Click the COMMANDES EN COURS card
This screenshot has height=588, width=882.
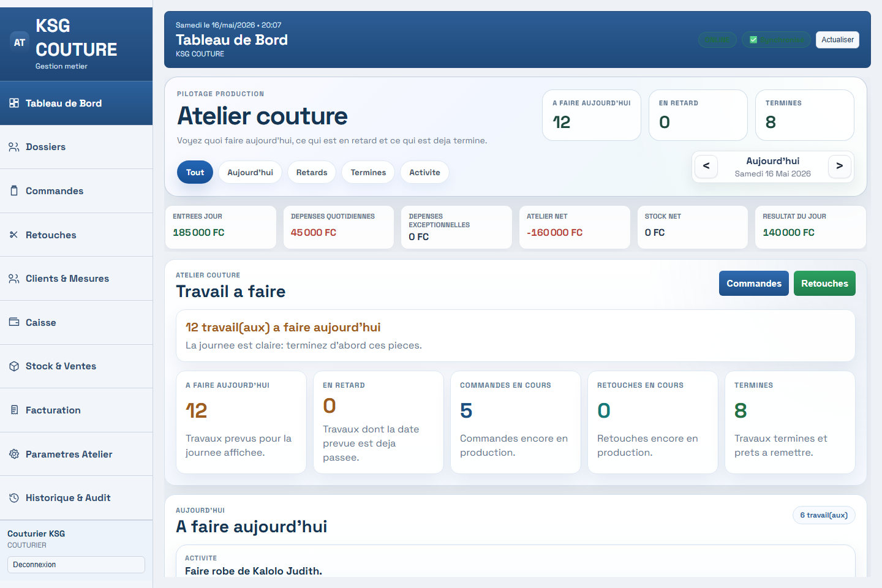(x=516, y=422)
